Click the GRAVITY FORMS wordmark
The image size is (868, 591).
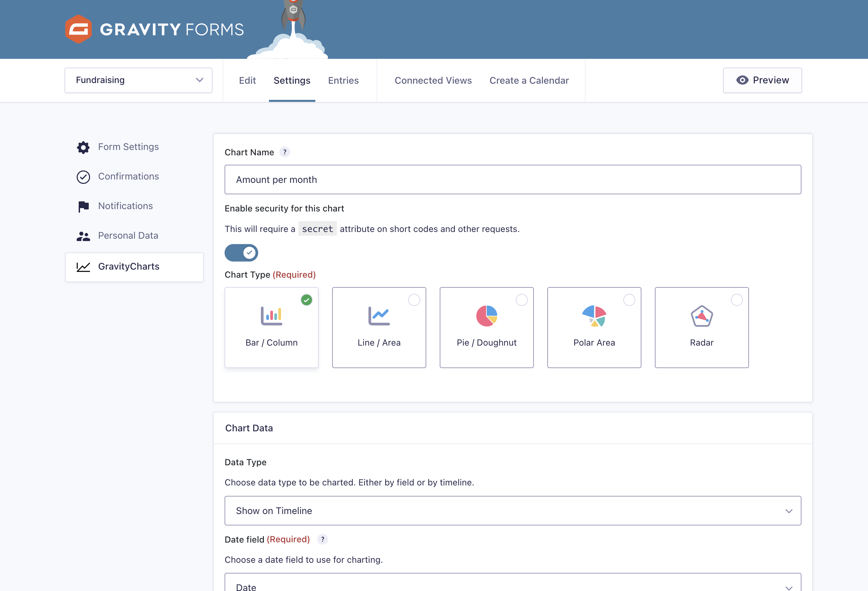click(x=172, y=30)
